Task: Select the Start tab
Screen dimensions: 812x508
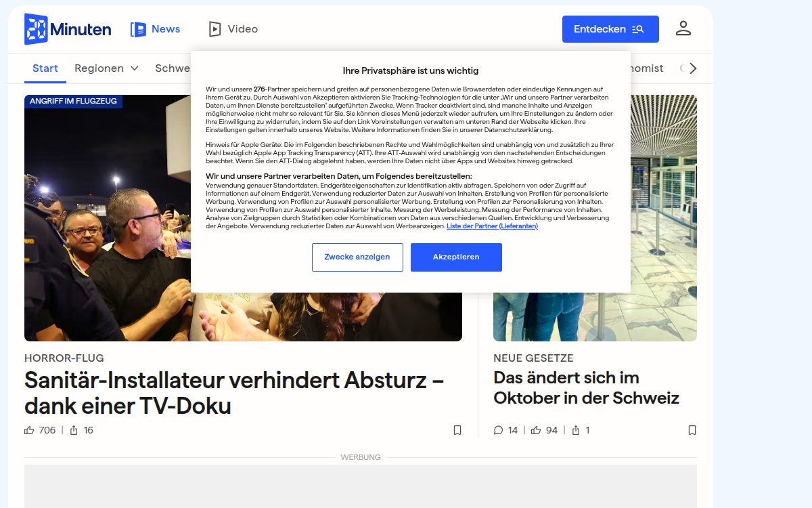Action: (45, 68)
